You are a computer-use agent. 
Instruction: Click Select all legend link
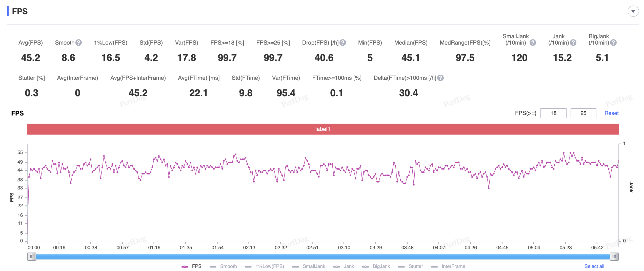tap(594, 266)
